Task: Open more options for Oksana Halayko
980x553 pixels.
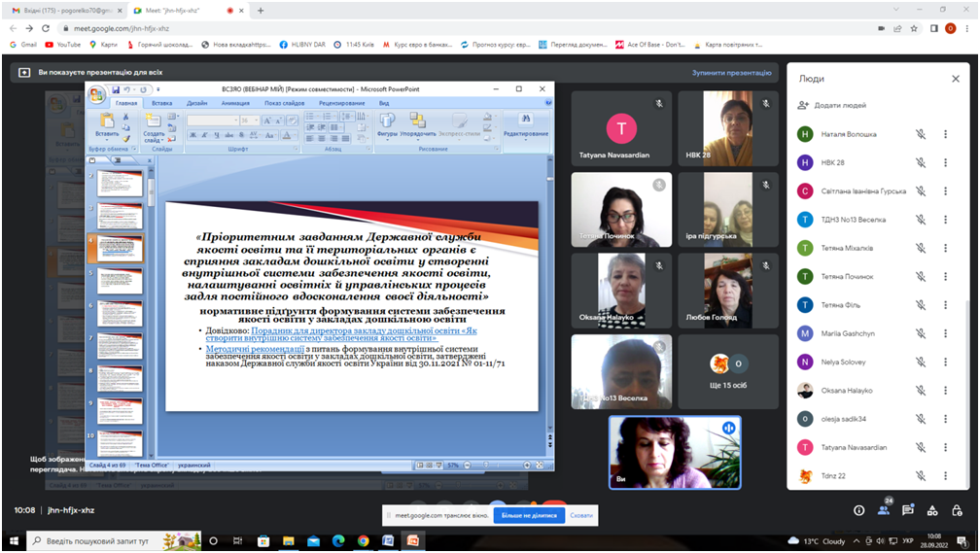Action: 946,391
